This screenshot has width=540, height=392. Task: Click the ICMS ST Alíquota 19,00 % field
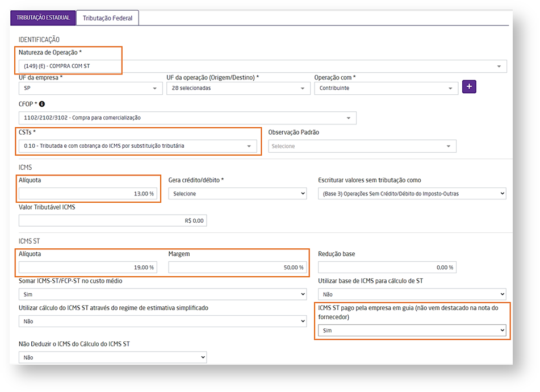(x=88, y=268)
